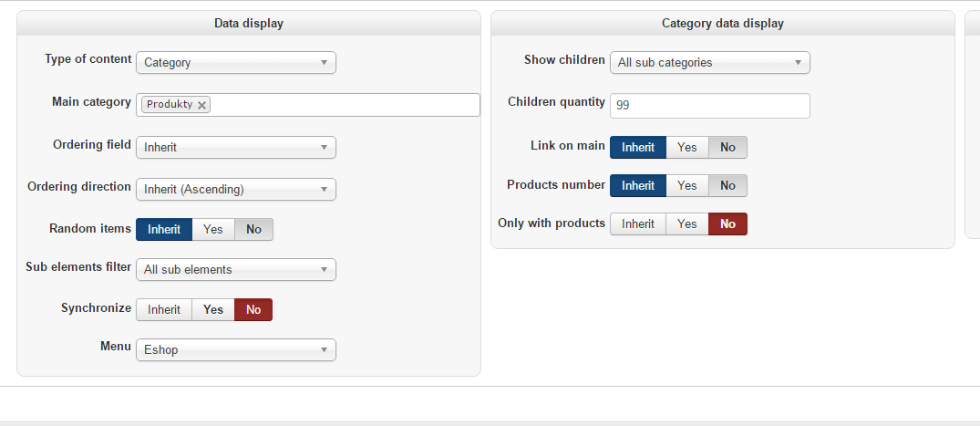Set Only with products to Inherit

tap(638, 224)
